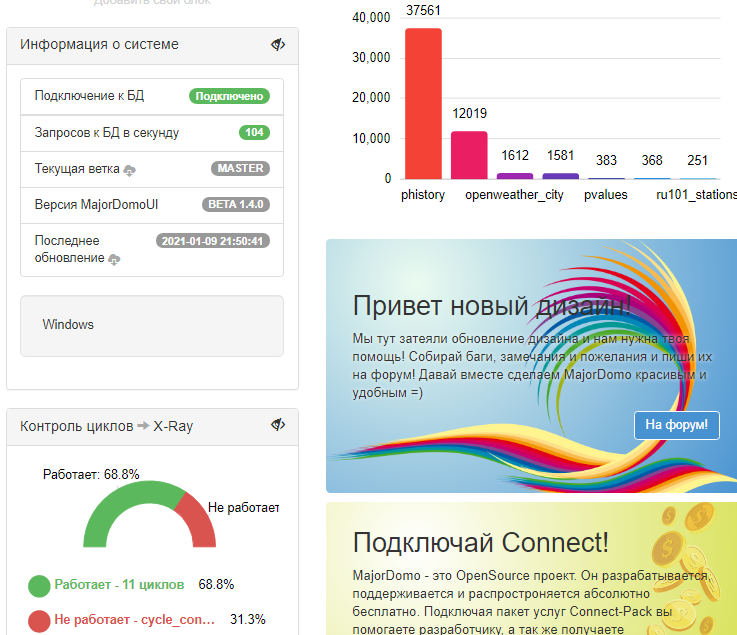
Task: Click the violet 1581 bar in chart
Action: point(561,176)
